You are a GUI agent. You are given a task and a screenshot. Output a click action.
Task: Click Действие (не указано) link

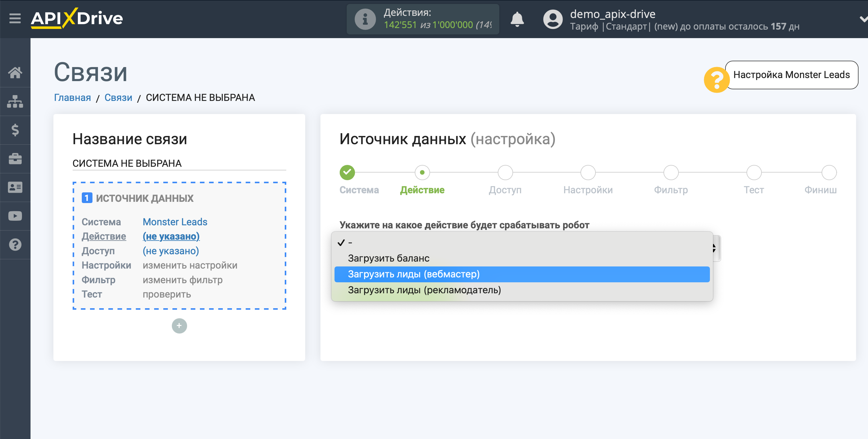pos(171,236)
